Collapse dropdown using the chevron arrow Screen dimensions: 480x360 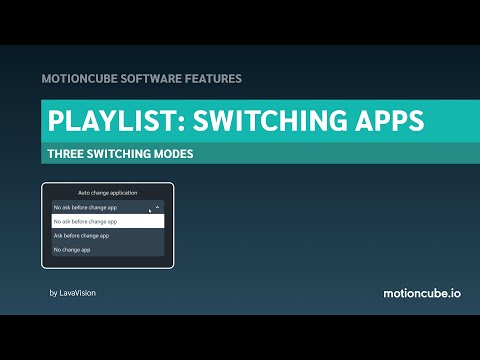click(157, 207)
